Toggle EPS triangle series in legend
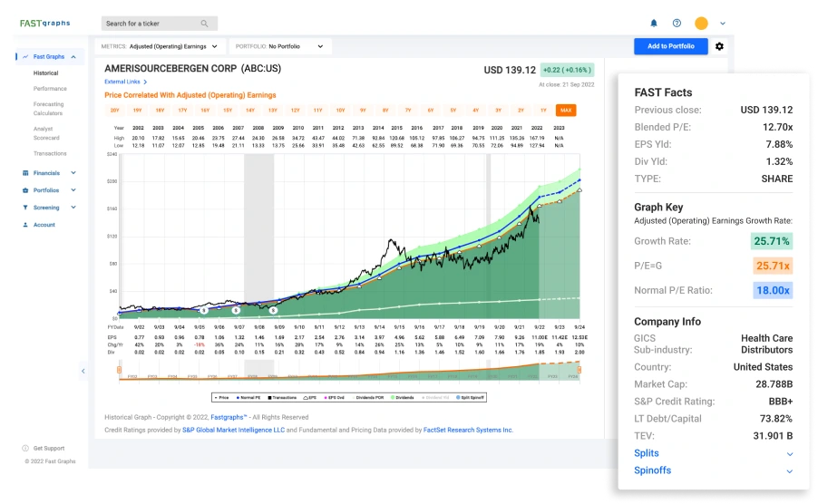Image resolution: width=818 pixels, height=504 pixels. click(x=310, y=398)
